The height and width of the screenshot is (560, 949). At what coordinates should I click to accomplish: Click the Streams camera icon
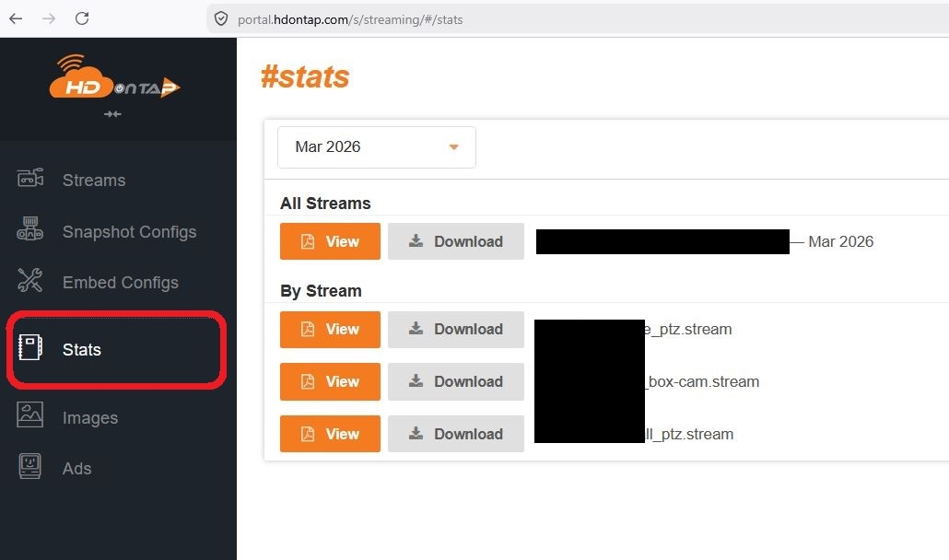coord(30,179)
